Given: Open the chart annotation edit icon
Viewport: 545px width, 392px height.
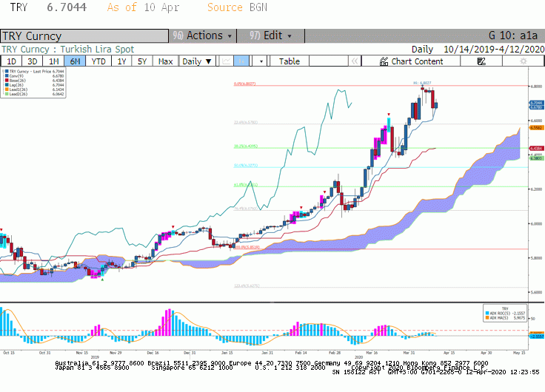Looking at the screenshot, I should pyautogui.click(x=481, y=61).
